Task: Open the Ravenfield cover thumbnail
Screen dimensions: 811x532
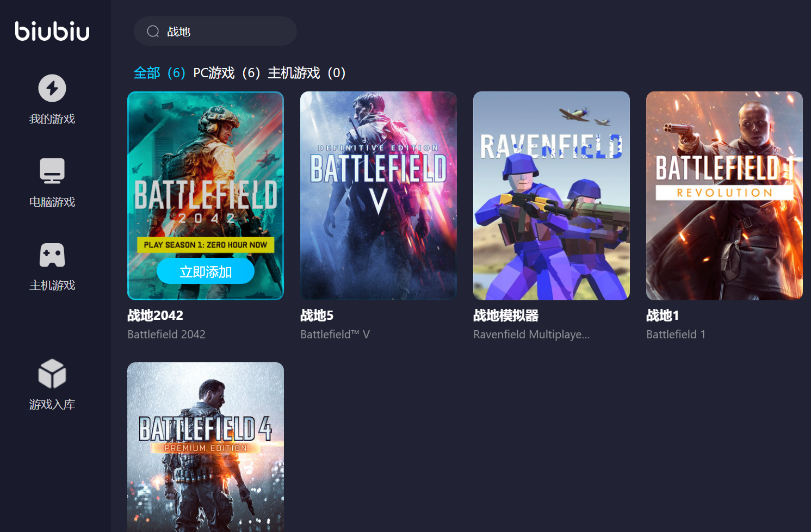Action: pyautogui.click(x=551, y=195)
